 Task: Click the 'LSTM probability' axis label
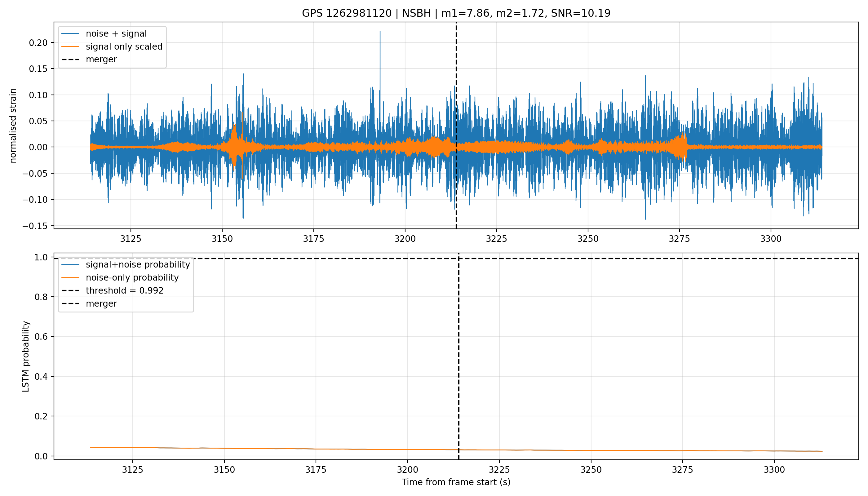pos(25,356)
